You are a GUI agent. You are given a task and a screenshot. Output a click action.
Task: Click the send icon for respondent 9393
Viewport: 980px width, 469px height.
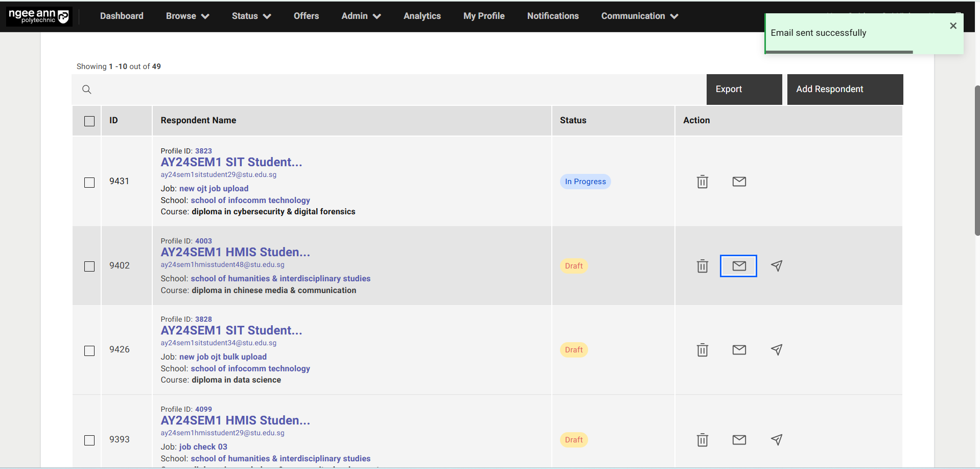pos(776,440)
